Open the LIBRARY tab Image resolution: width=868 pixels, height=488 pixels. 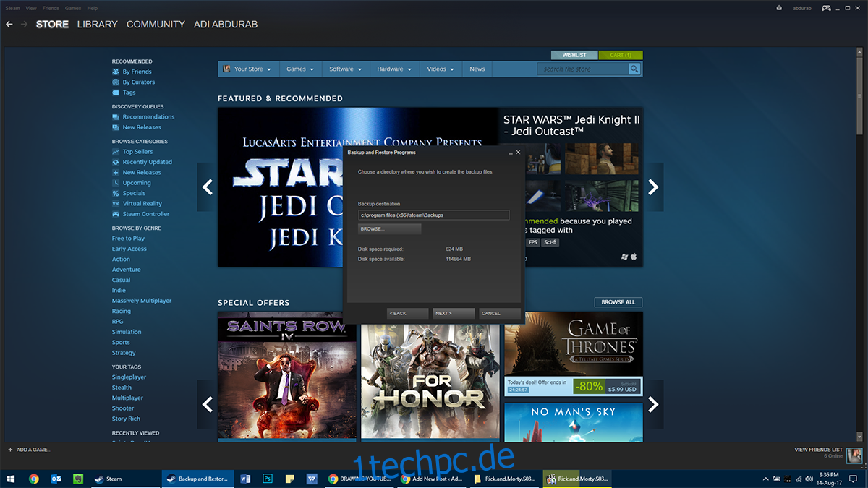coord(97,25)
